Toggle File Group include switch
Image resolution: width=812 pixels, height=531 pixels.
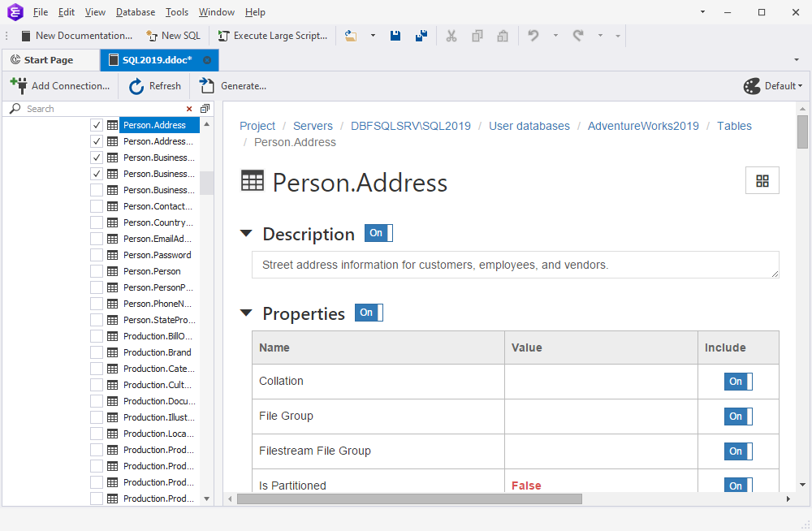(738, 417)
